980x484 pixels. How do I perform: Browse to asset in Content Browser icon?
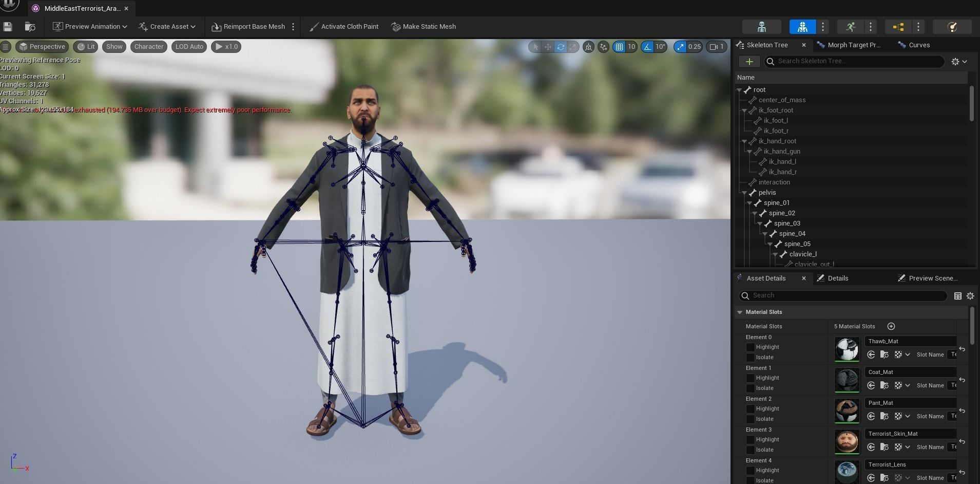(x=30, y=27)
